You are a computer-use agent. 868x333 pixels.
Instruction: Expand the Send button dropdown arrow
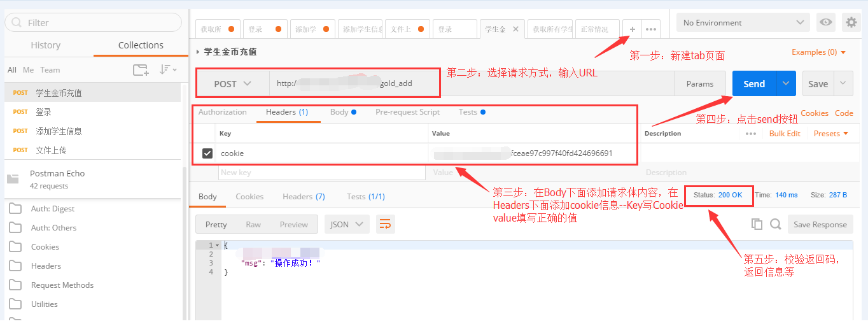pyautogui.click(x=787, y=83)
